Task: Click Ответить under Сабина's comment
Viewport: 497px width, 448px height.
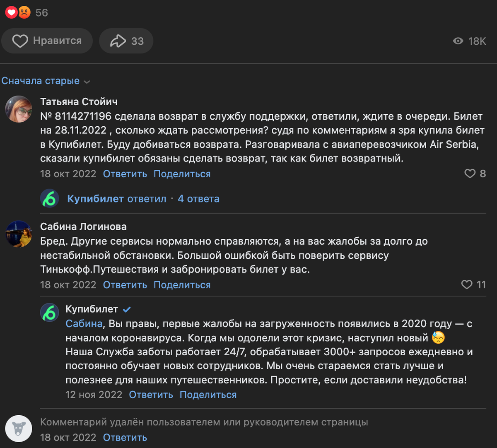Action: pos(125,285)
